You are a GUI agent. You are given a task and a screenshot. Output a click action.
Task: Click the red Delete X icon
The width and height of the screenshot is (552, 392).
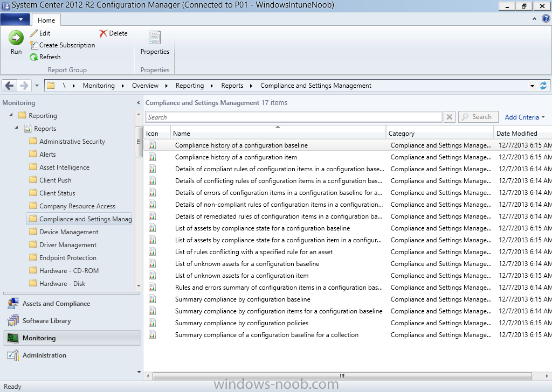click(x=103, y=33)
